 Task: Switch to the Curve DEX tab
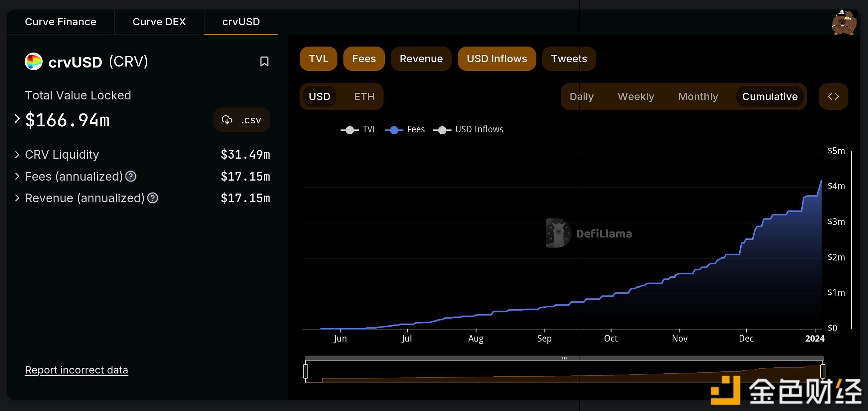[159, 22]
